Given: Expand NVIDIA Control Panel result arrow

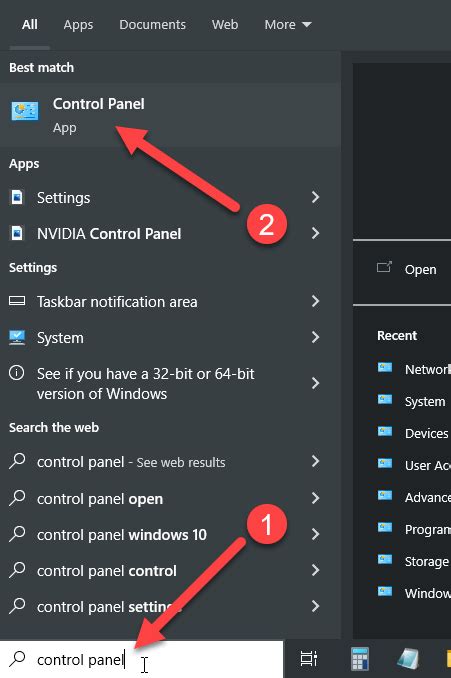Looking at the screenshot, I should [316, 233].
